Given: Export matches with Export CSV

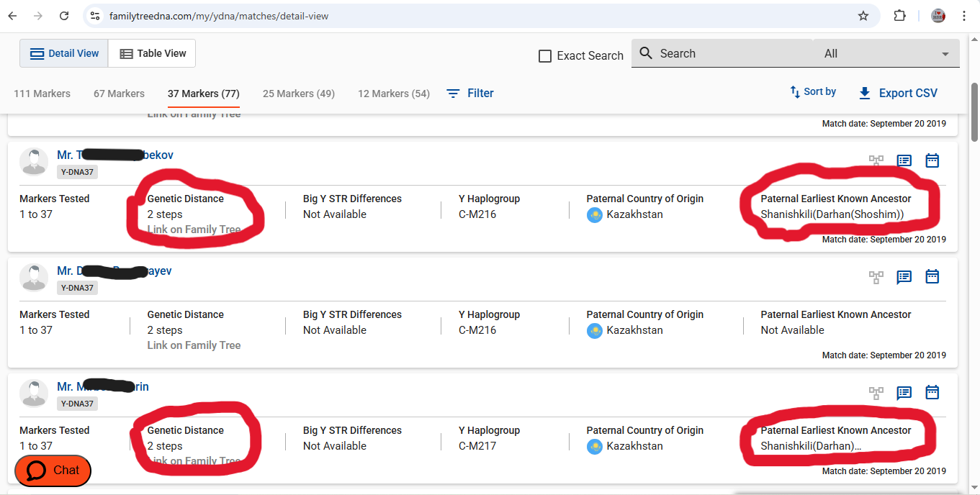Looking at the screenshot, I should point(899,94).
